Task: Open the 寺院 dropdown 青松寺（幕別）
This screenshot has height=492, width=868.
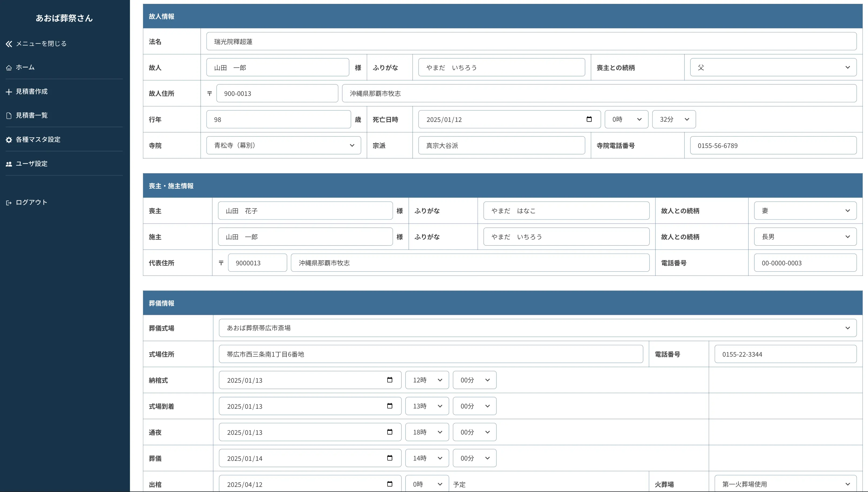Action: tap(283, 145)
